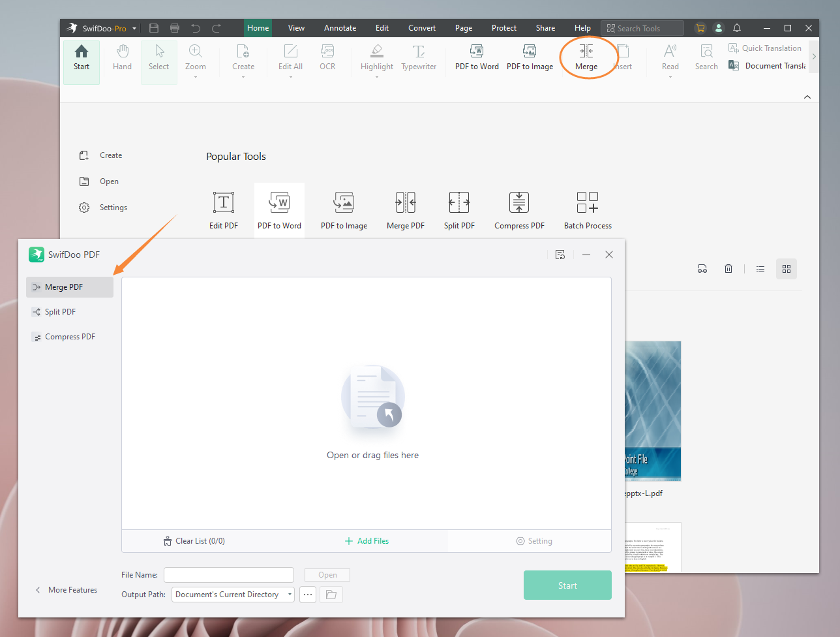Open the Edit tab
This screenshot has width=840, height=637.
point(382,28)
